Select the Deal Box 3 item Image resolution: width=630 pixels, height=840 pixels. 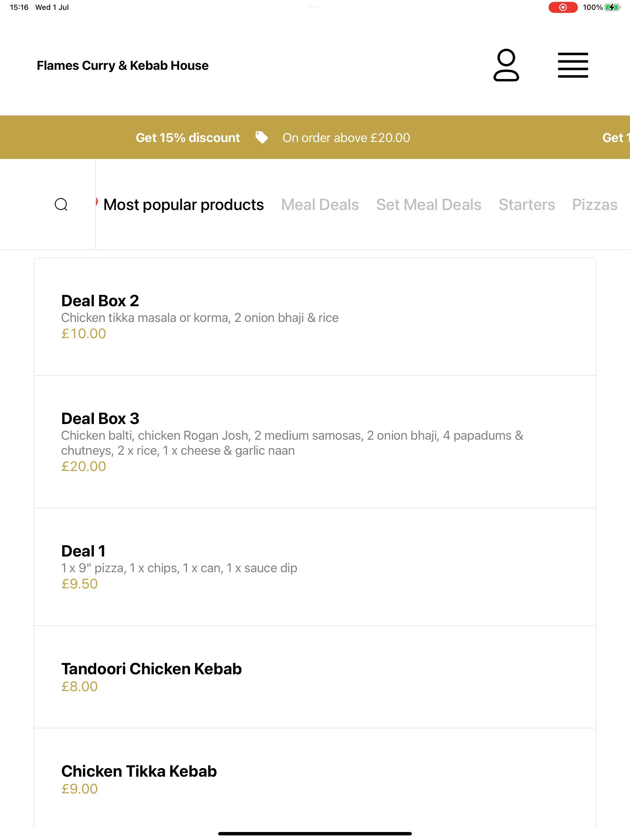click(x=315, y=442)
